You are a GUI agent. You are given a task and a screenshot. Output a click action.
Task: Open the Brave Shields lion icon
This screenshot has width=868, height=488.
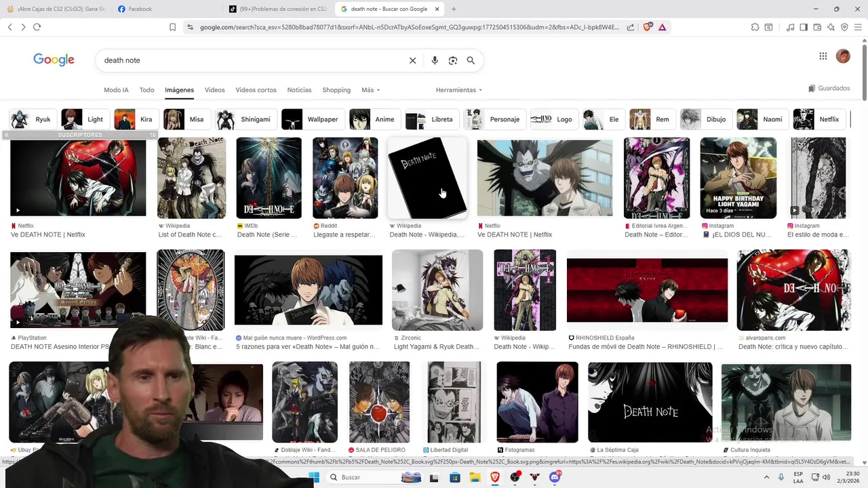(648, 27)
